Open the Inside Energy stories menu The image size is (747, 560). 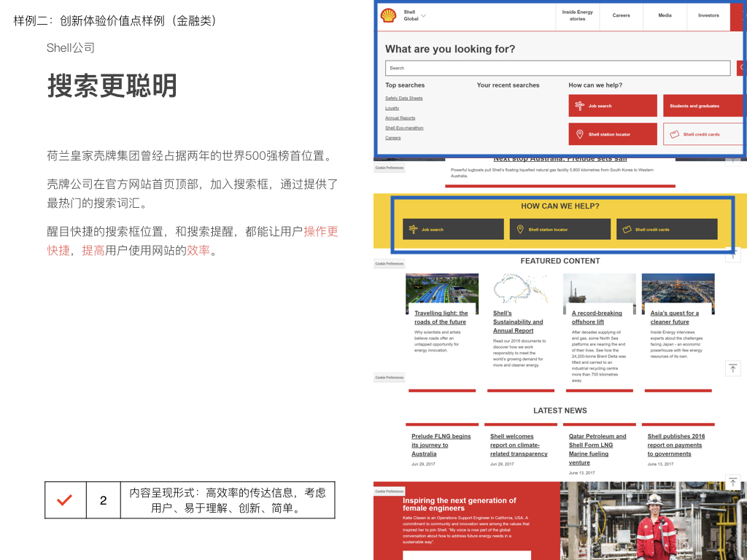[578, 15]
